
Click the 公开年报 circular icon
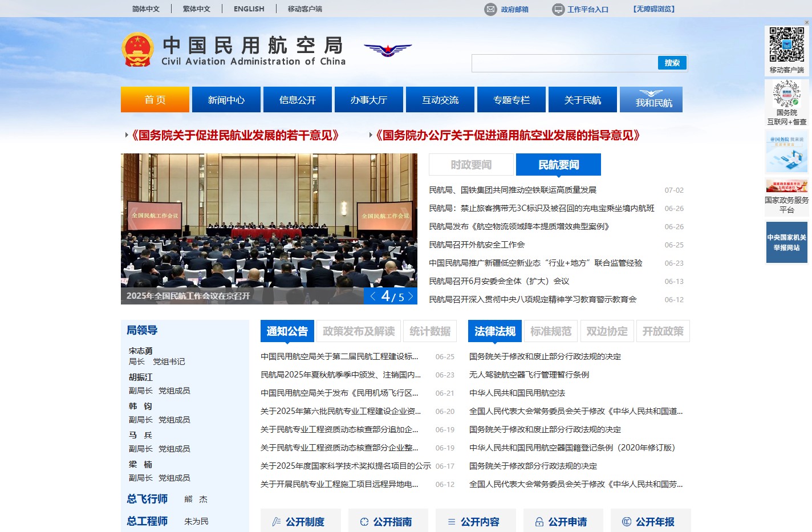point(627,522)
